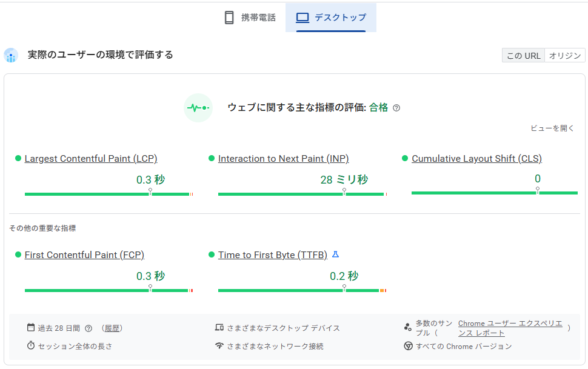The image size is (588, 369).
Task: Click the mobile phone icon on the 携帯電話 tab
Action: [229, 17]
